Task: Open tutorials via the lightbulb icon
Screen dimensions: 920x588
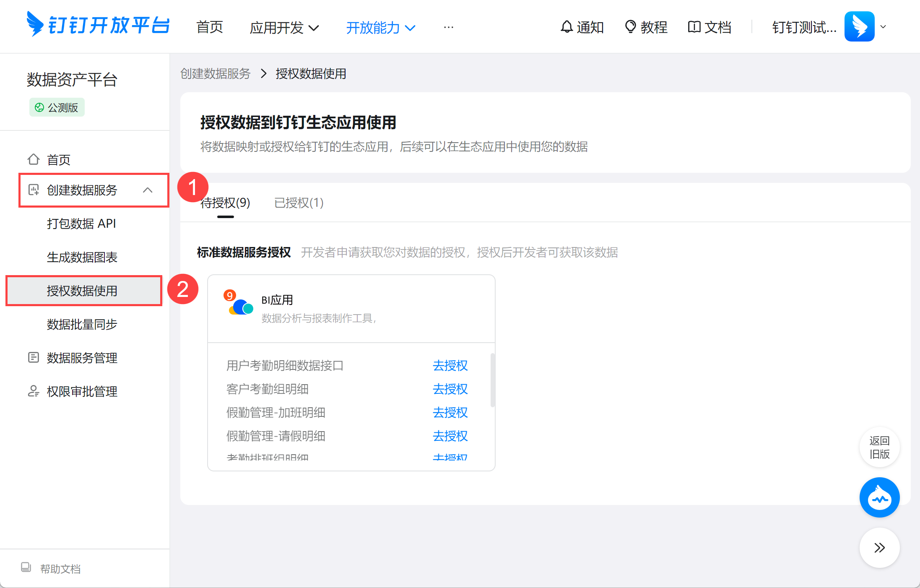Action: pos(630,27)
